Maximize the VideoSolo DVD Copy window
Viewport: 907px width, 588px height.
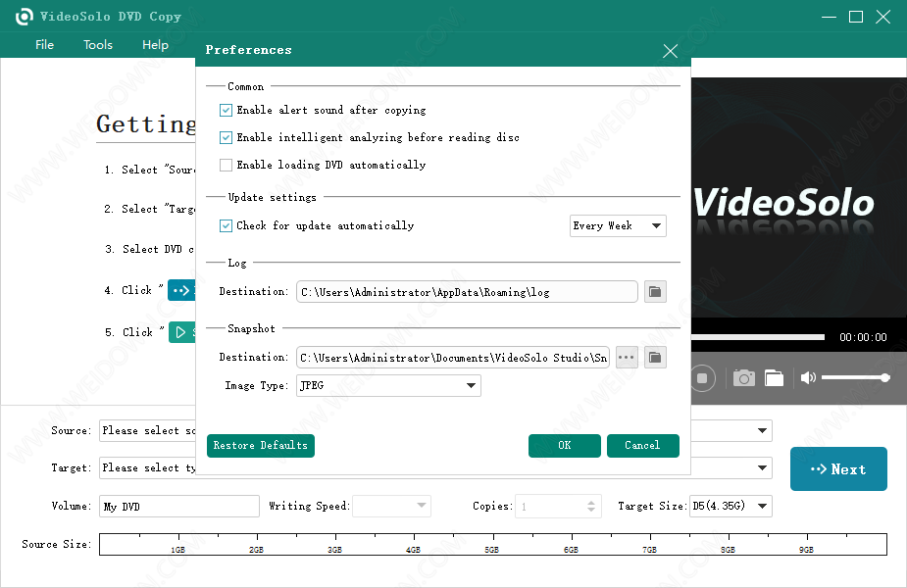856,17
